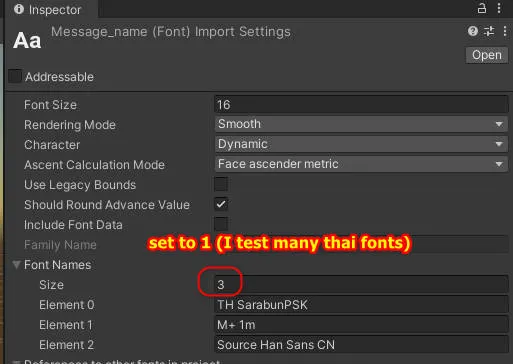Click Message_name (Font) Import Settings title
Image resolution: width=513 pixels, height=364 pixels.
coord(171,32)
